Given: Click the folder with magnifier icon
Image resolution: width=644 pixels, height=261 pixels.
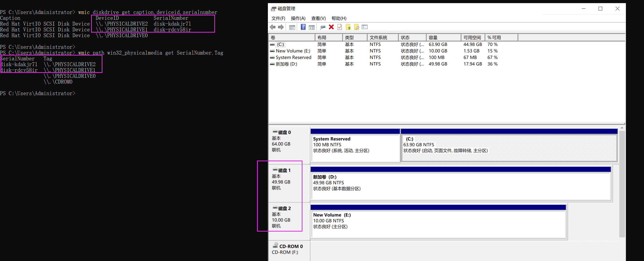Looking at the screenshot, I should point(357,27).
